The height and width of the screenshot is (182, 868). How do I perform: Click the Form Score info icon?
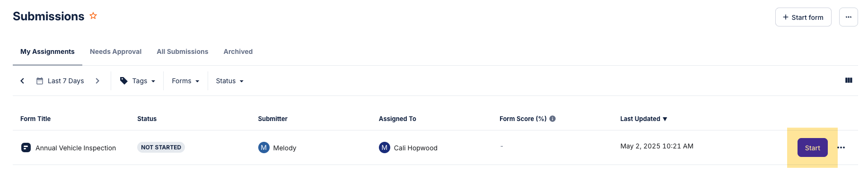coord(552,119)
